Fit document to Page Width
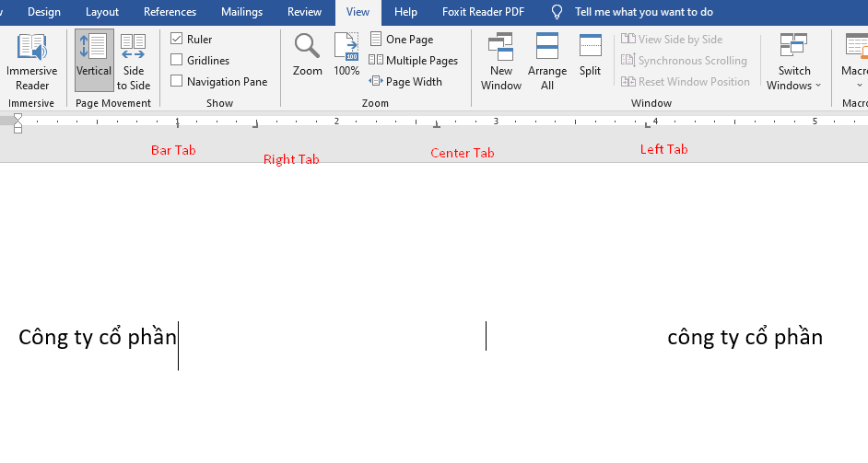This screenshot has width=868, height=463. tap(405, 81)
